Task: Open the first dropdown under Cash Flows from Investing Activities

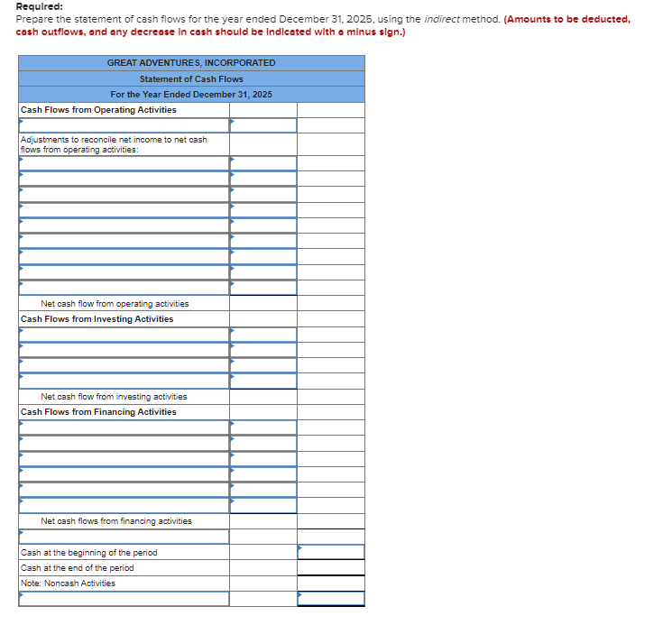Action: point(124,335)
